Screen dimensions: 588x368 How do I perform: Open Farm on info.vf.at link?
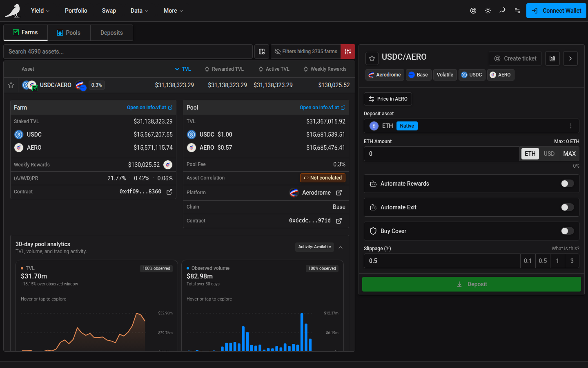tap(149, 108)
